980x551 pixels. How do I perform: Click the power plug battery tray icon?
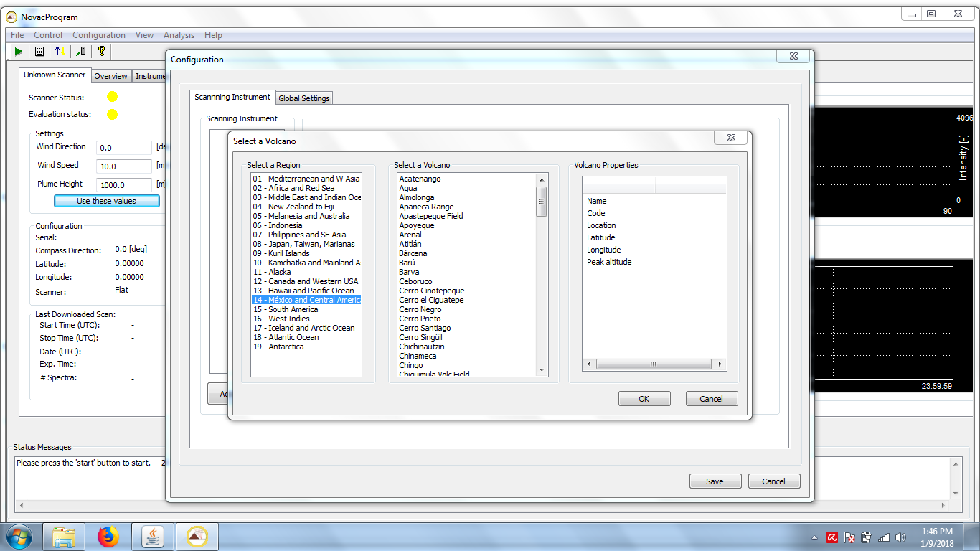click(x=867, y=537)
